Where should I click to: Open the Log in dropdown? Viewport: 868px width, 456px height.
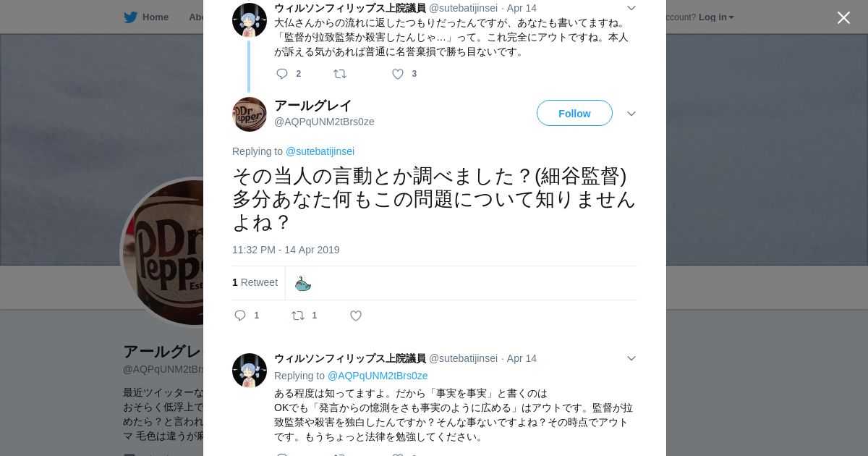coord(716,17)
